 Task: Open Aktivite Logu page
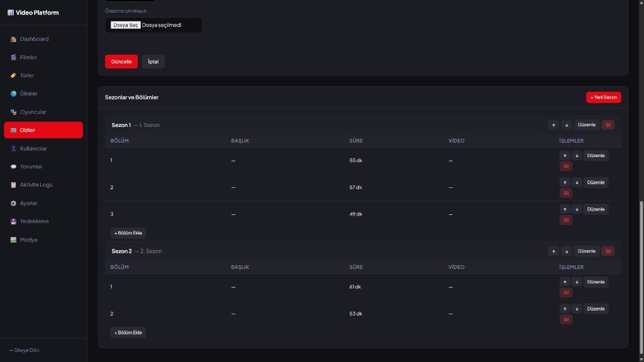[x=36, y=185]
